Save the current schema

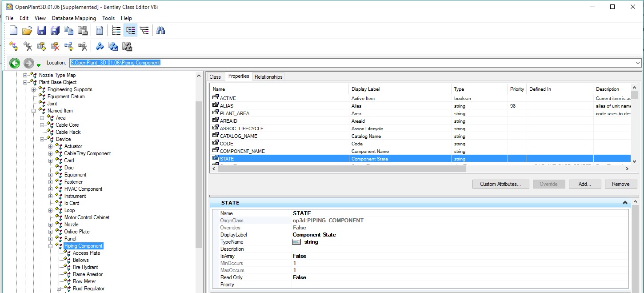coord(41,30)
